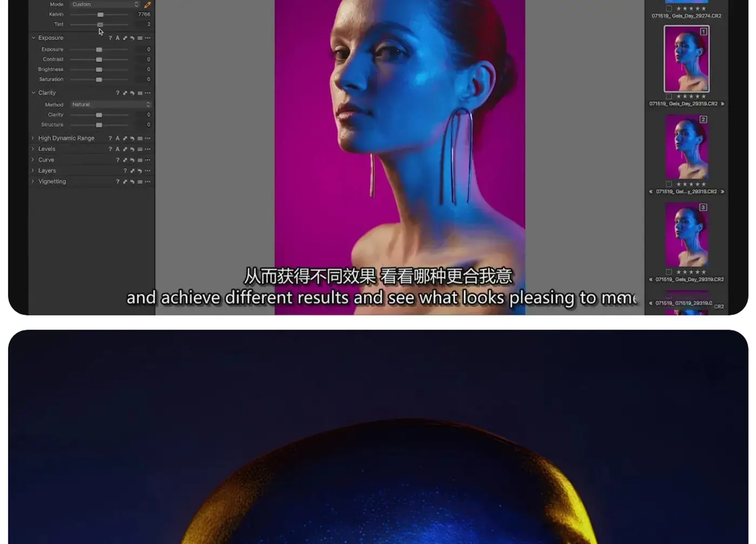Toggle the color tag box under variant 2
756x544 pixels.
669,184
